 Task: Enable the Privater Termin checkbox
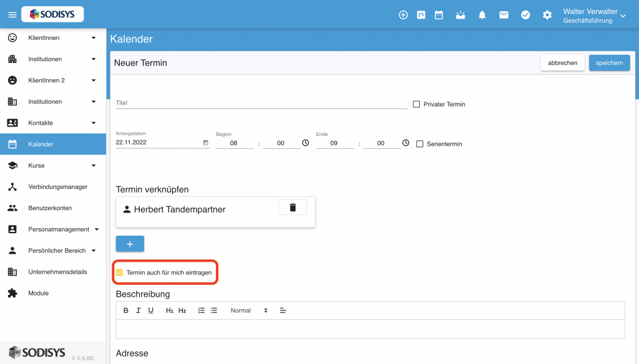pos(416,104)
